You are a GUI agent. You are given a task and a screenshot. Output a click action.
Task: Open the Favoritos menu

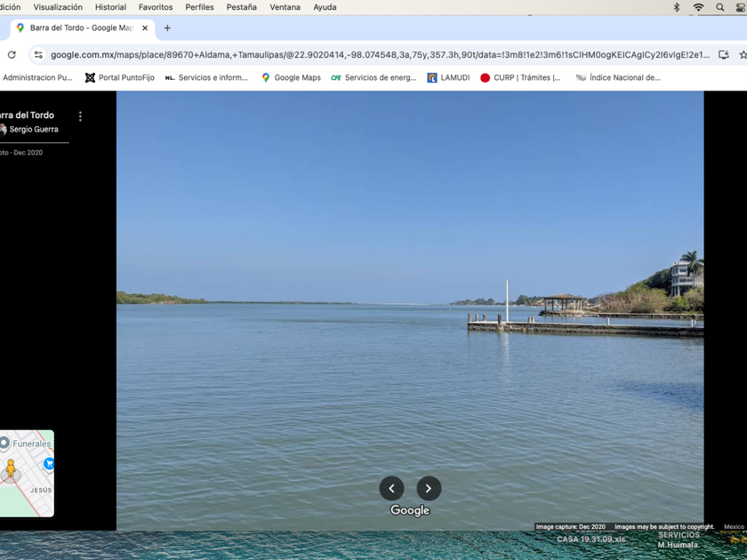156,7
